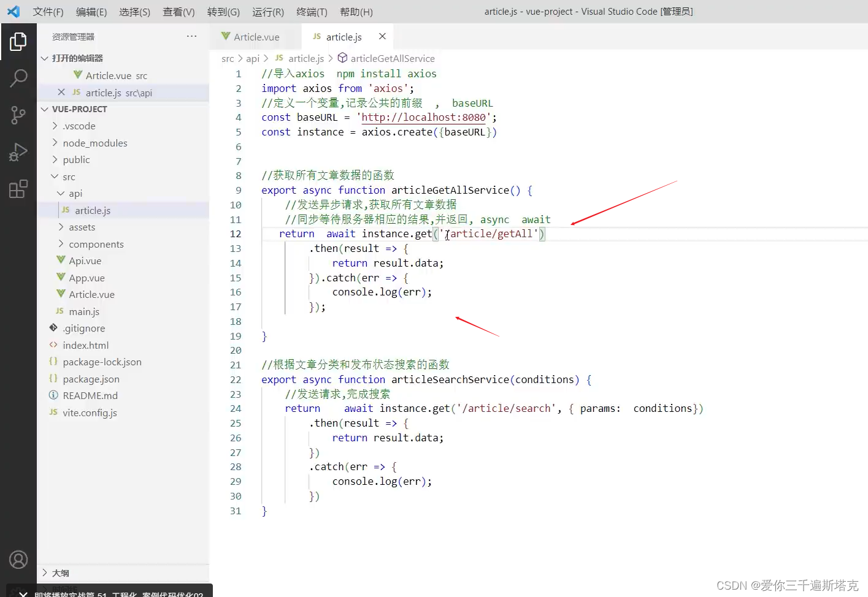Click the VS Code logo in title bar
Viewport: 868px width, 597px height.
13,11
